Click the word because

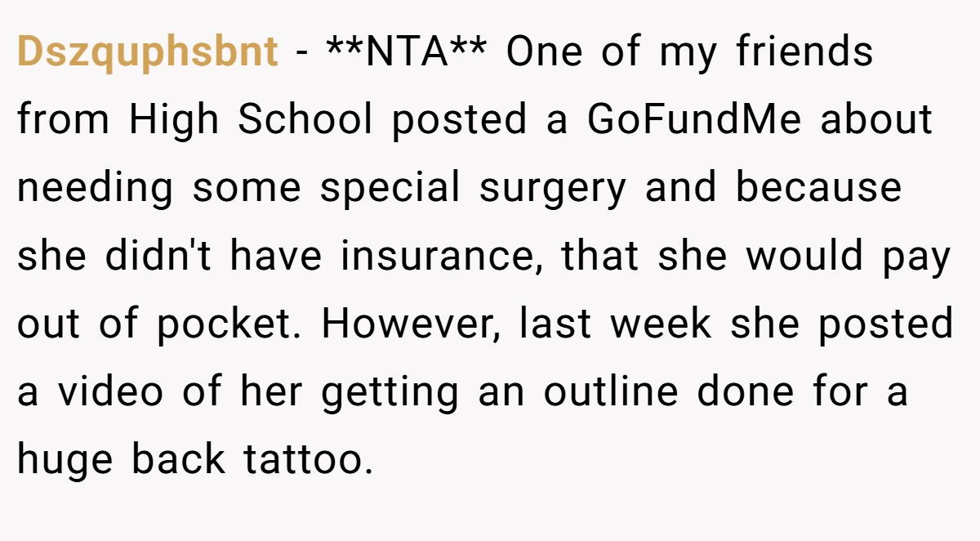pyautogui.click(x=818, y=189)
